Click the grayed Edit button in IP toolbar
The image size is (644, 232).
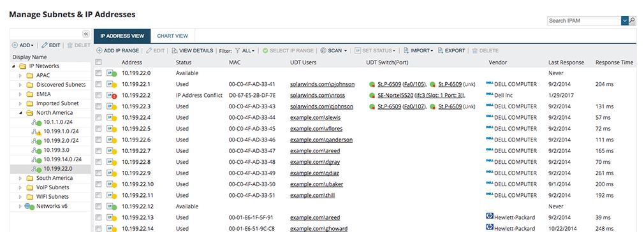click(x=156, y=50)
